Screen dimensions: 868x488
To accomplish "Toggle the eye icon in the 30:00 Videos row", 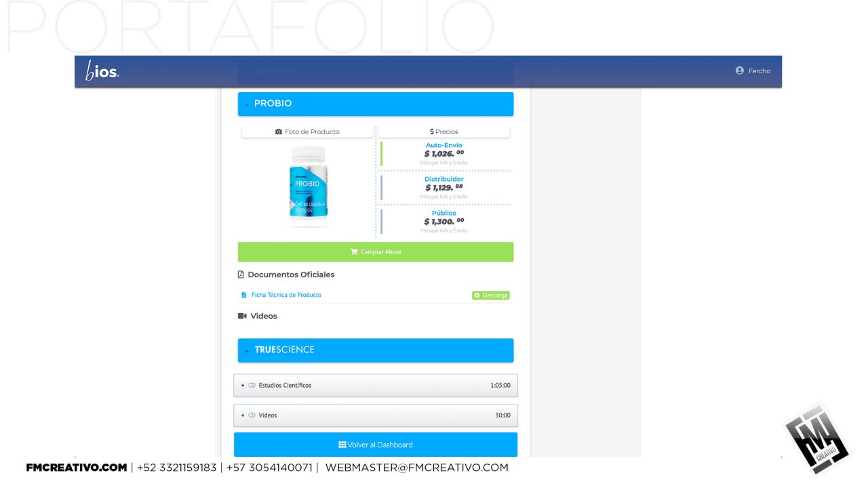I will (x=252, y=415).
